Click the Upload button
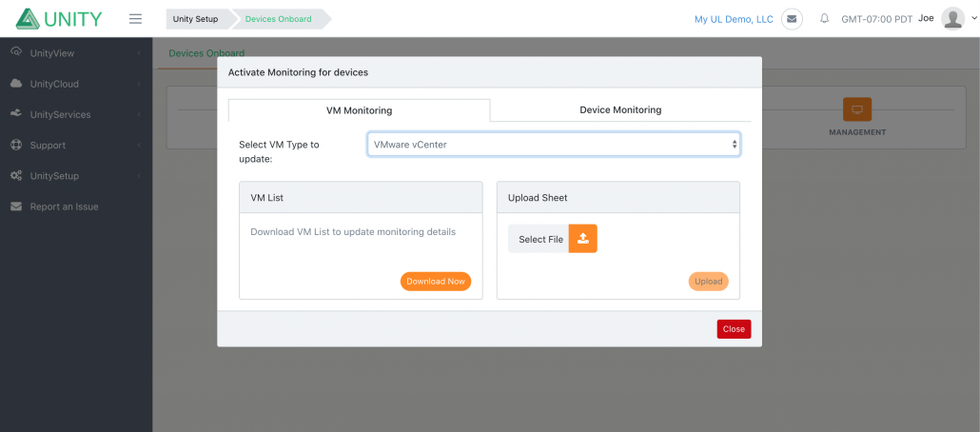Image resolution: width=980 pixels, height=432 pixels. point(709,282)
